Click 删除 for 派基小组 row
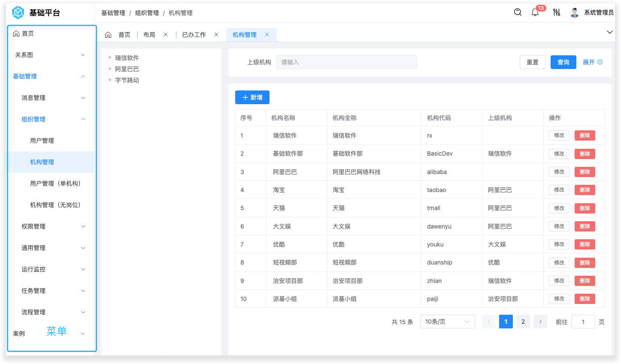Screen dimensions: 621x364 pyautogui.click(x=585, y=299)
